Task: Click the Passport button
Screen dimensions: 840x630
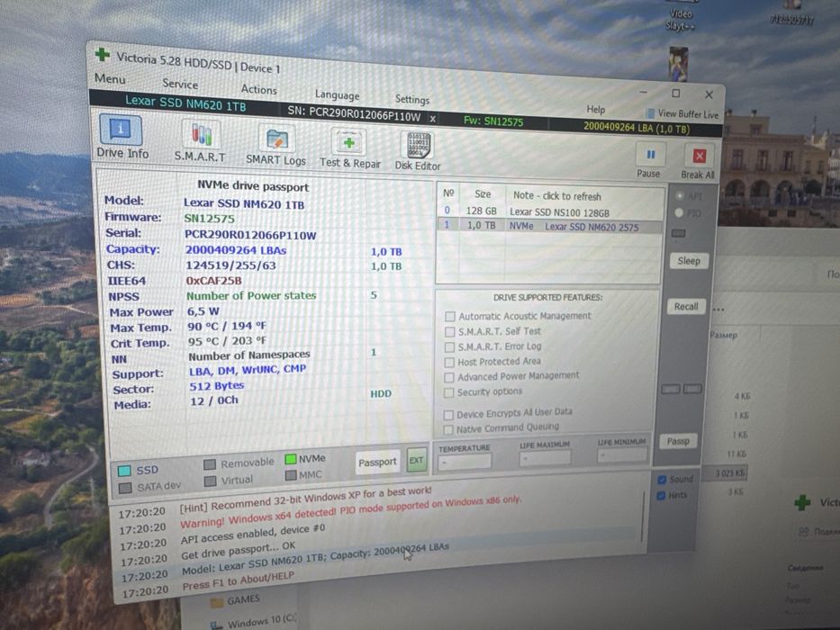Action: pos(377,462)
